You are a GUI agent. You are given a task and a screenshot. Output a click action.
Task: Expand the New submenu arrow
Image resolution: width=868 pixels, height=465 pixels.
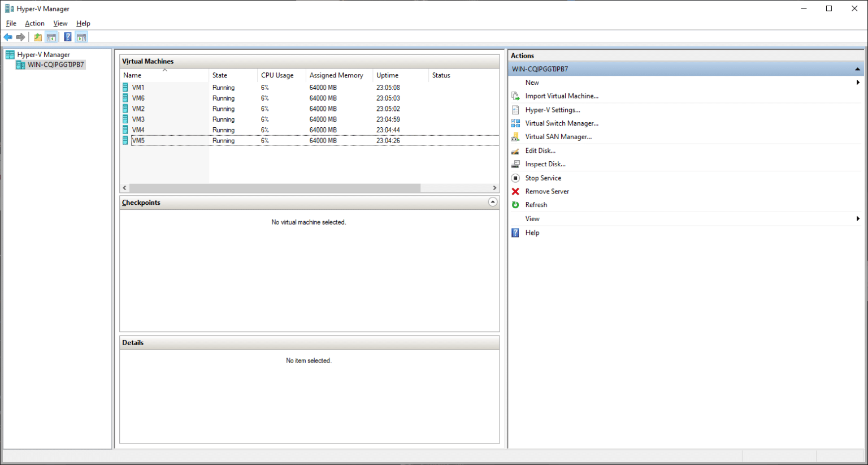click(x=858, y=83)
